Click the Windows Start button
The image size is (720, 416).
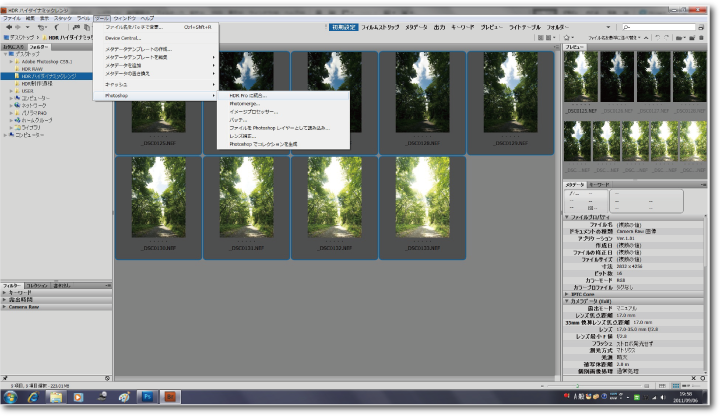coord(11,397)
